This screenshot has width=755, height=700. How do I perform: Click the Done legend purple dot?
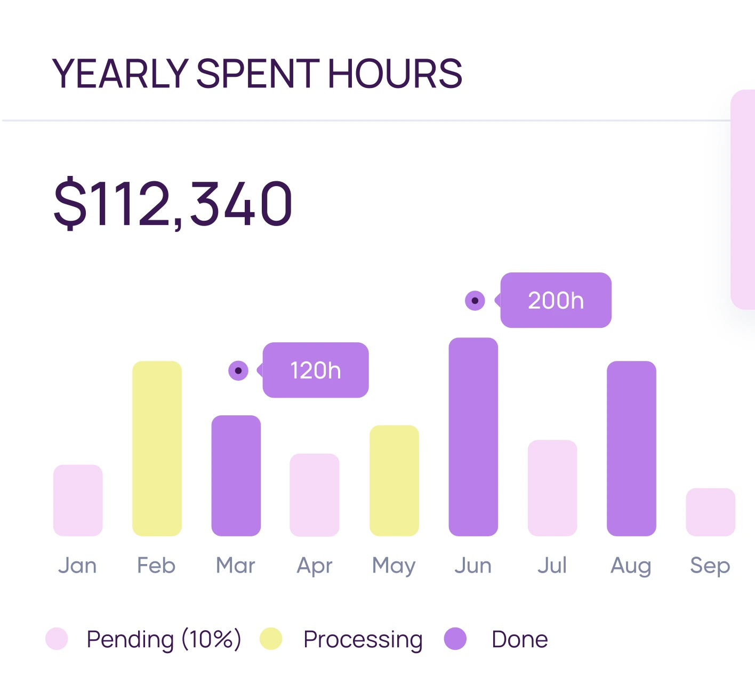455,639
